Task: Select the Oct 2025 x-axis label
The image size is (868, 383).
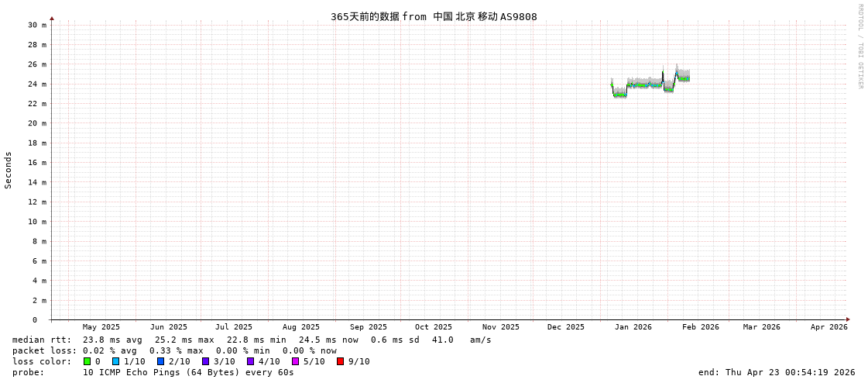Action: point(433,327)
